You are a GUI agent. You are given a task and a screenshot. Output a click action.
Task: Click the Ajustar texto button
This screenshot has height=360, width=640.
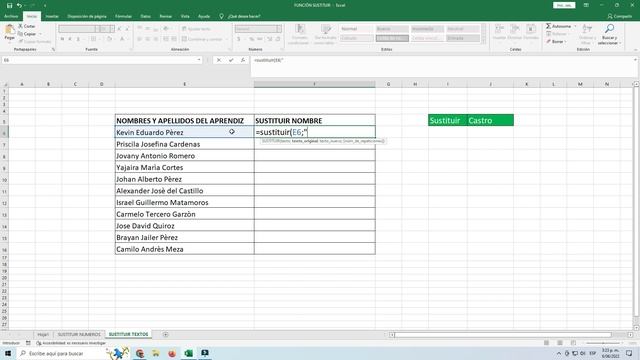click(196, 29)
